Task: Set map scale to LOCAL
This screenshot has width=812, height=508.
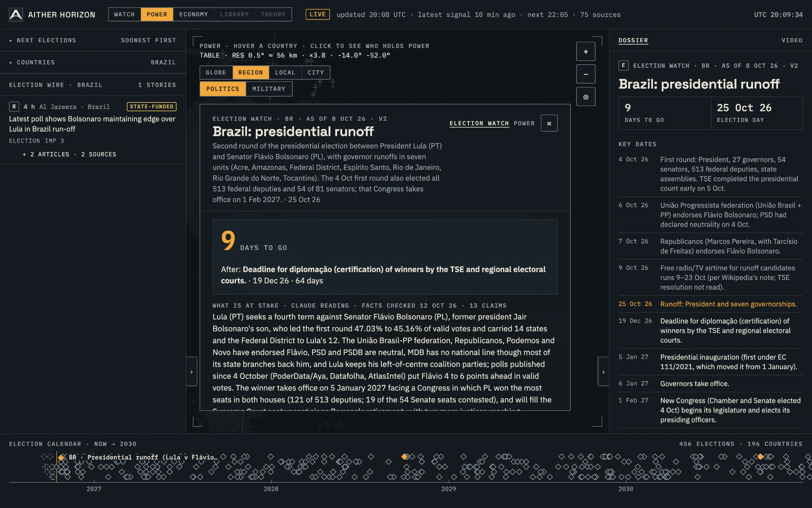Action: (x=285, y=72)
